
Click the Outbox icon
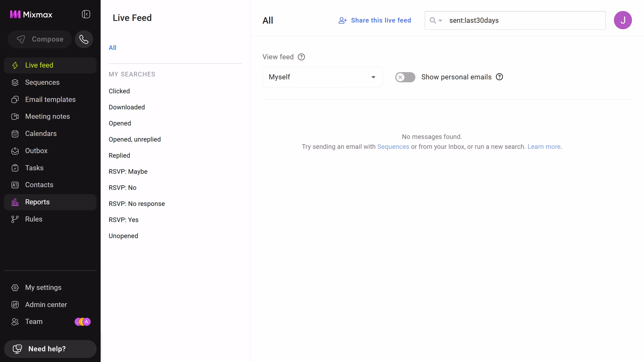(15, 151)
